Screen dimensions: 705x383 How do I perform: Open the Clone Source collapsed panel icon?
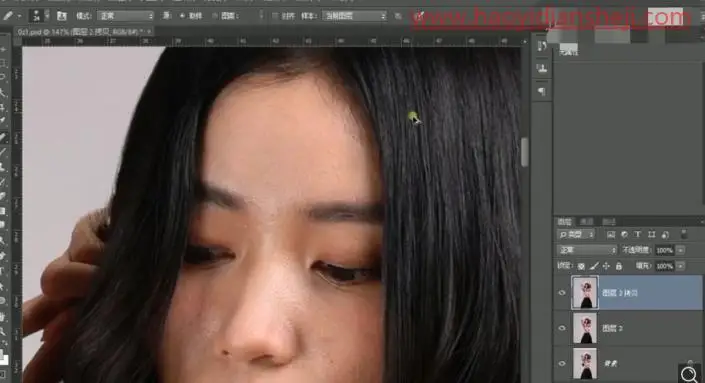pyautogui.click(x=542, y=69)
